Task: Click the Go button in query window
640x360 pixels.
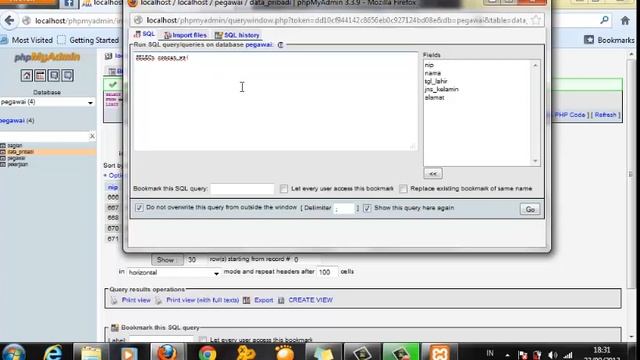Action: pos(530,209)
